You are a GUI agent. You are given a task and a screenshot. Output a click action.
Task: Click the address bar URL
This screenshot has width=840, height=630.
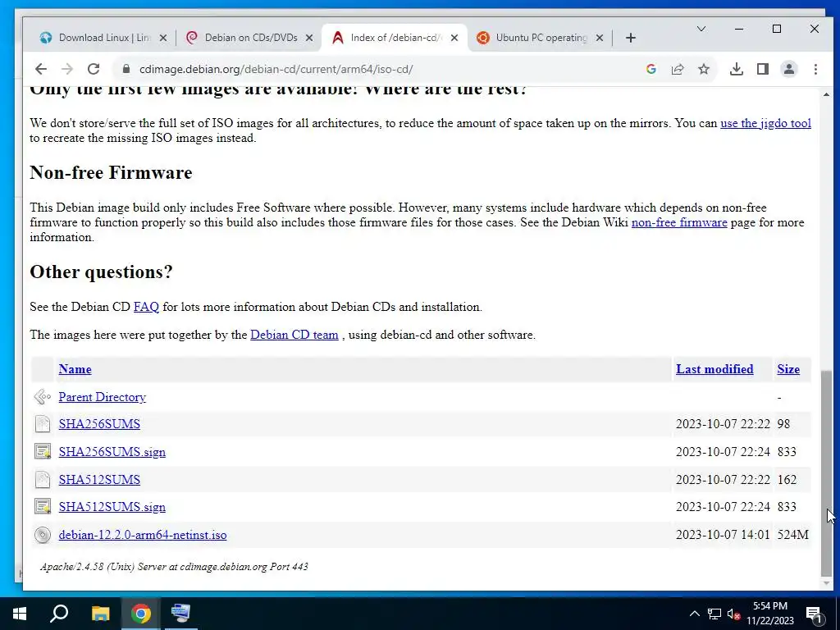point(276,69)
